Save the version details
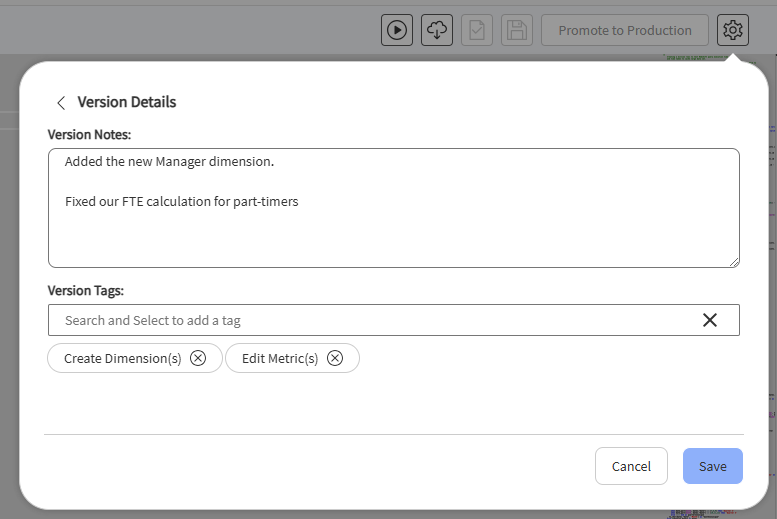The image size is (777, 519). pyautogui.click(x=713, y=466)
